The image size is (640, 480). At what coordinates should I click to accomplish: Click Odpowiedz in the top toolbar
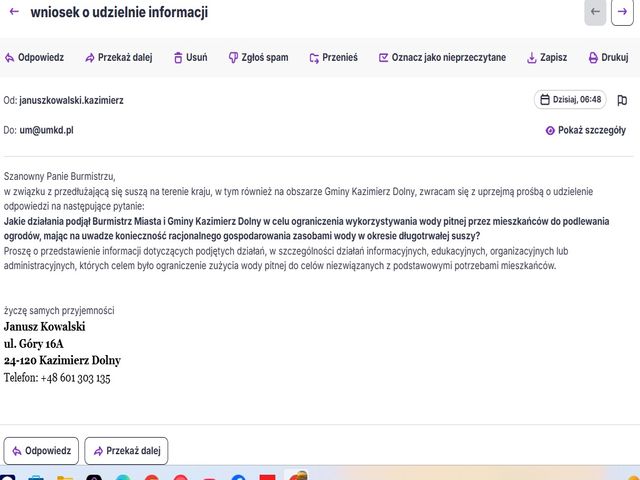click(x=34, y=58)
